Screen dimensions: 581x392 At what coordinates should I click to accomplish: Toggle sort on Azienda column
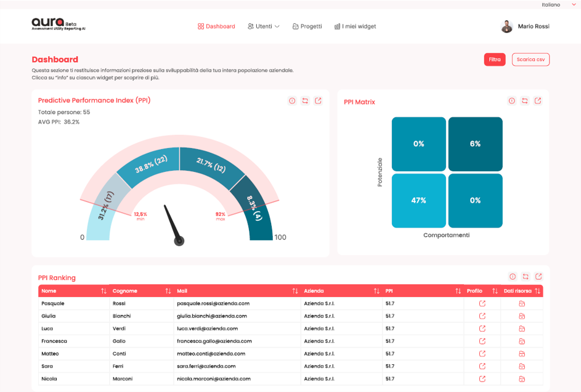pos(376,291)
